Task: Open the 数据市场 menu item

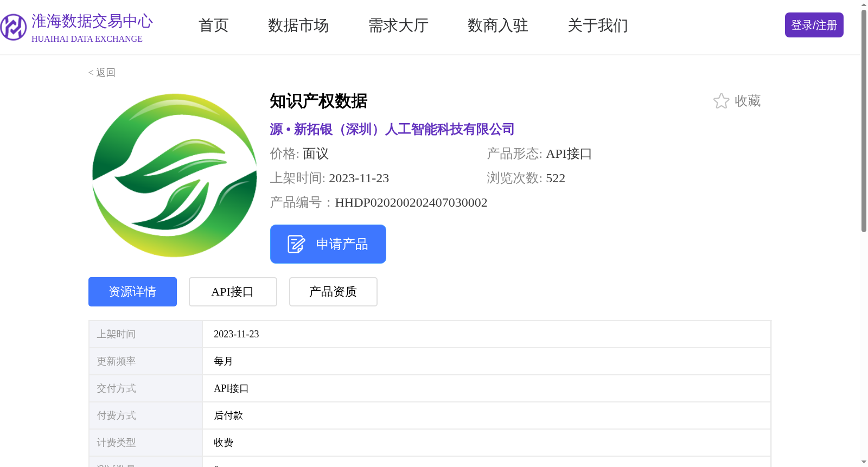Action: [x=298, y=25]
